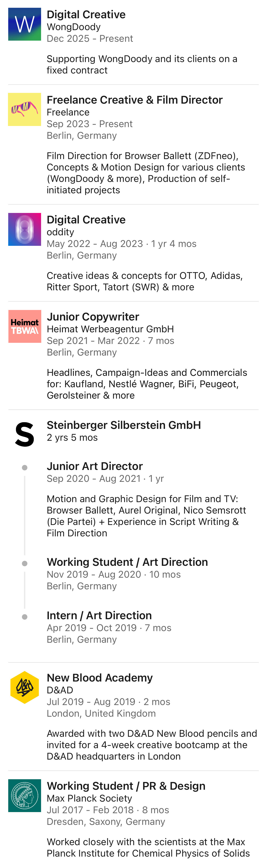This screenshot has height=868, width=267.
Task: Click the timeline dot beside Intern / Art Direction
Action: pyautogui.click(x=25, y=617)
